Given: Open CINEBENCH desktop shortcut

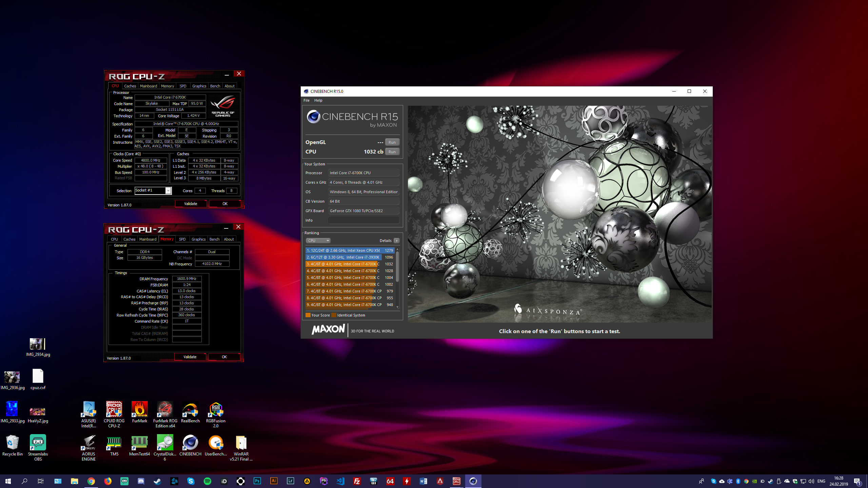Looking at the screenshot, I should pyautogui.click(x=190, y=445).
